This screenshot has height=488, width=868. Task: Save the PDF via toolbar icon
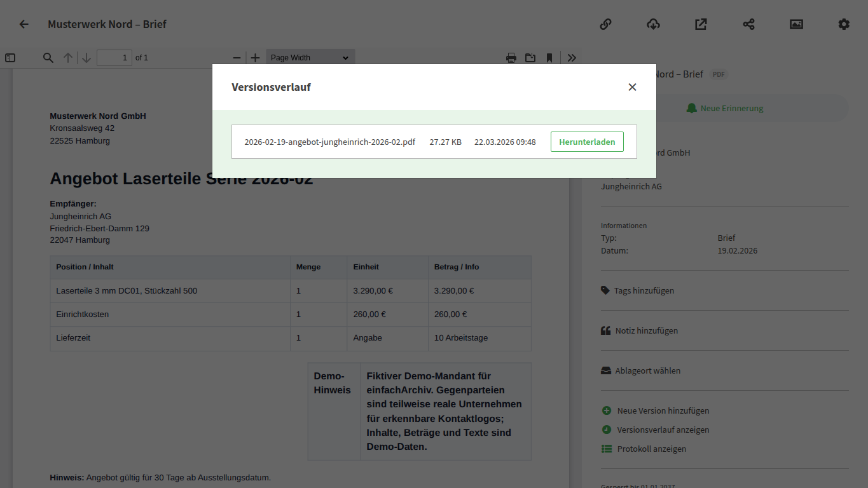pyautogui.click(x=530, y=58)
